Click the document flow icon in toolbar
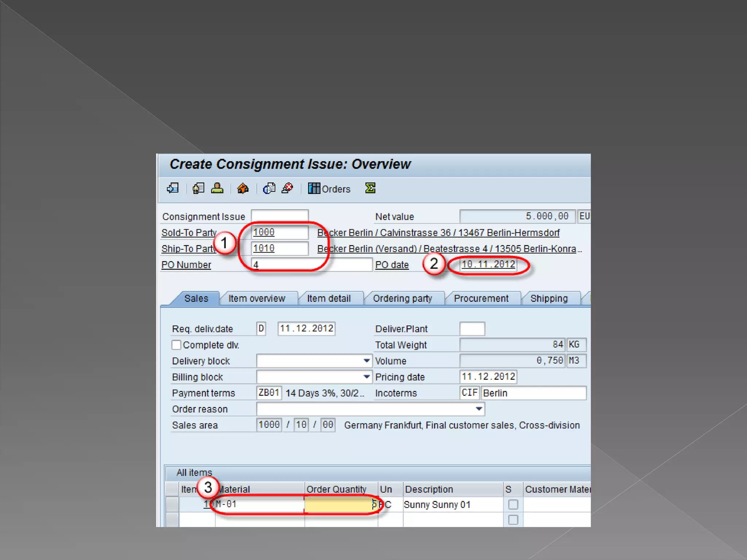This screenshot has width=747, height=560. 173,188
